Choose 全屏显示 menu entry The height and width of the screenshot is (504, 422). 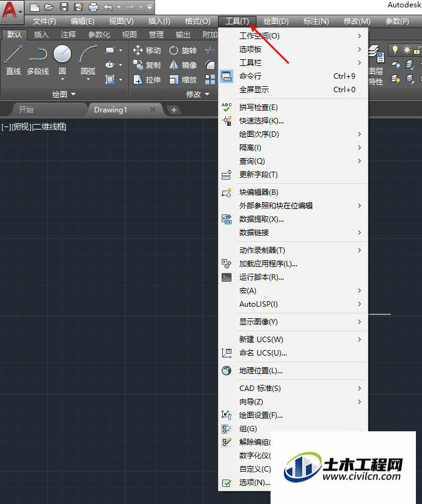tap(293, 90)
